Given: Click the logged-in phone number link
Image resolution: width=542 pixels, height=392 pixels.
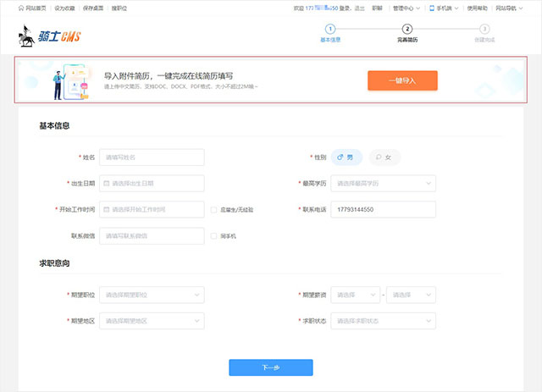Looking at the screenshot, I should [322, 8].
